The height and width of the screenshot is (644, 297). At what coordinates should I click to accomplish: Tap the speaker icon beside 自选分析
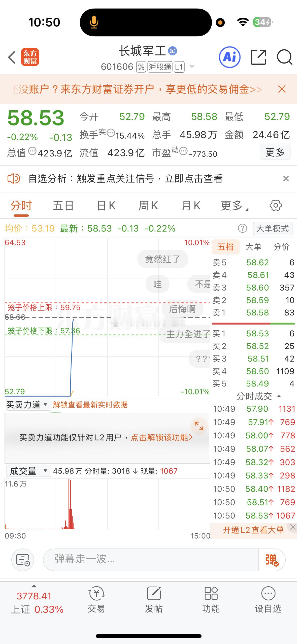point(14,179)
